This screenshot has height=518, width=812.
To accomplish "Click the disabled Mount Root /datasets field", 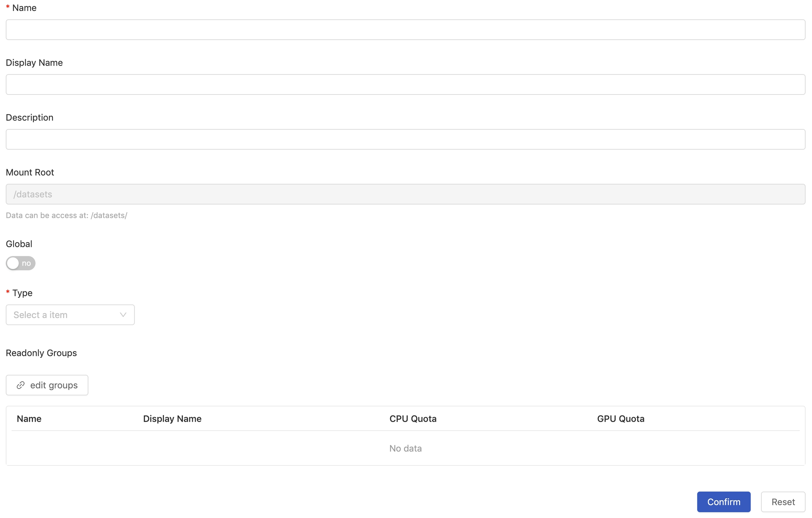I will click(406, 194).
